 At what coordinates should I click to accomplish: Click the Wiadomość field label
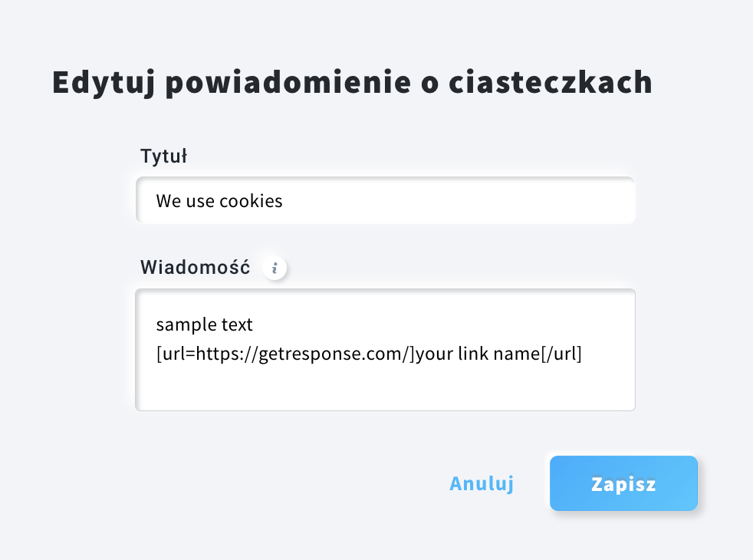coord(195,268)
